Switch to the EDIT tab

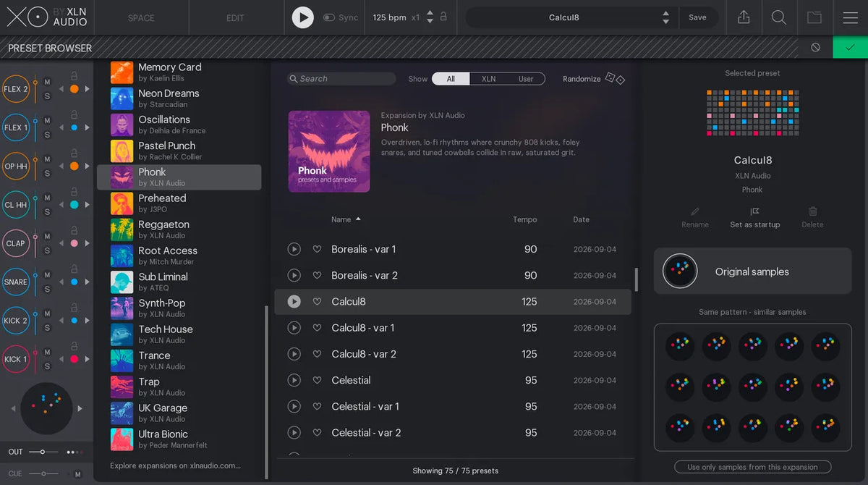tap(235, 17)
